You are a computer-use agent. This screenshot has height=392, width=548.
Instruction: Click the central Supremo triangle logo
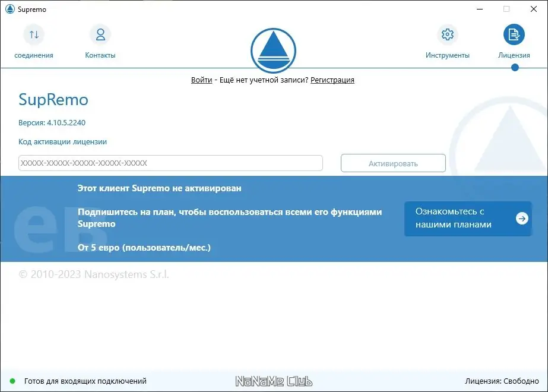click(x=273, y=50)
